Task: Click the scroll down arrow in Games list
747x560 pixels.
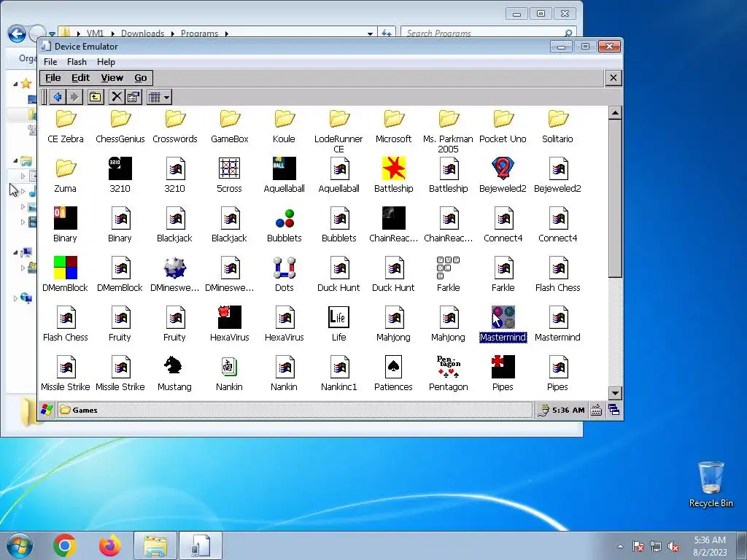Action: (x=615, y=393)
